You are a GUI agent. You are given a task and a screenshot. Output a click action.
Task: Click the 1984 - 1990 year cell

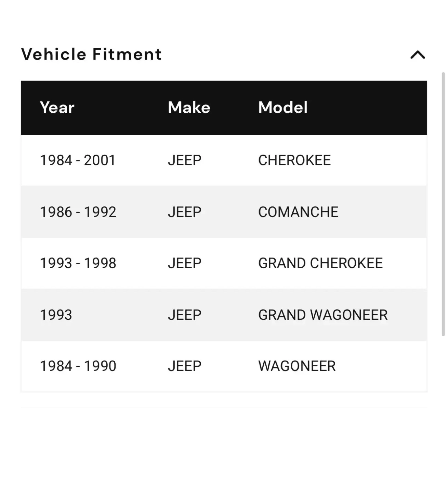click(x=78, y=366)
